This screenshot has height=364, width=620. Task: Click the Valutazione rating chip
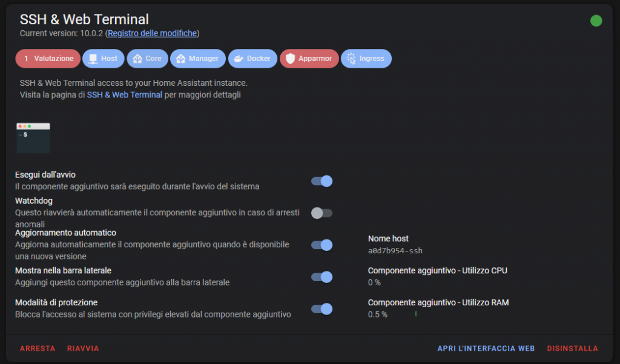tap(48, 59)
